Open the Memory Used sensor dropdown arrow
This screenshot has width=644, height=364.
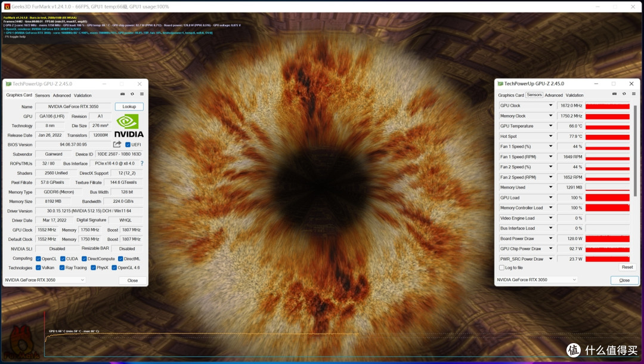coord(551,187)
